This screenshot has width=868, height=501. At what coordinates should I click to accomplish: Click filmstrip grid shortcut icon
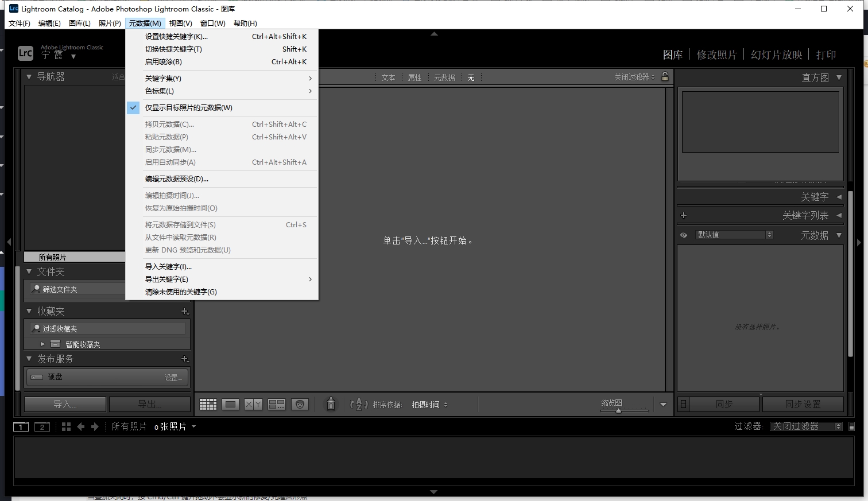click(x=66, y=426)
